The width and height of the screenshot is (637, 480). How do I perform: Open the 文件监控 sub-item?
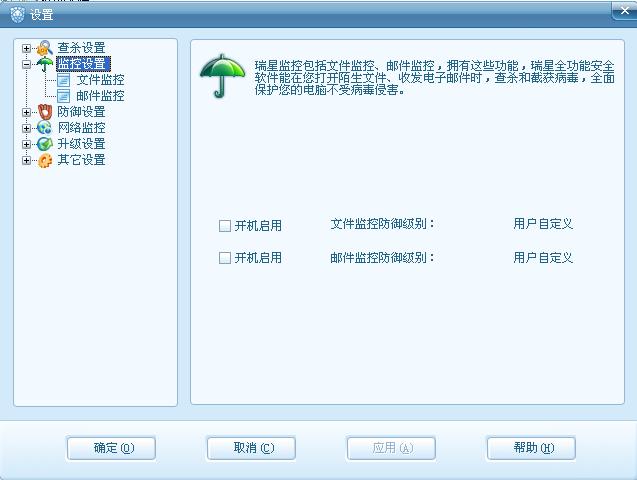click(100, 80)
